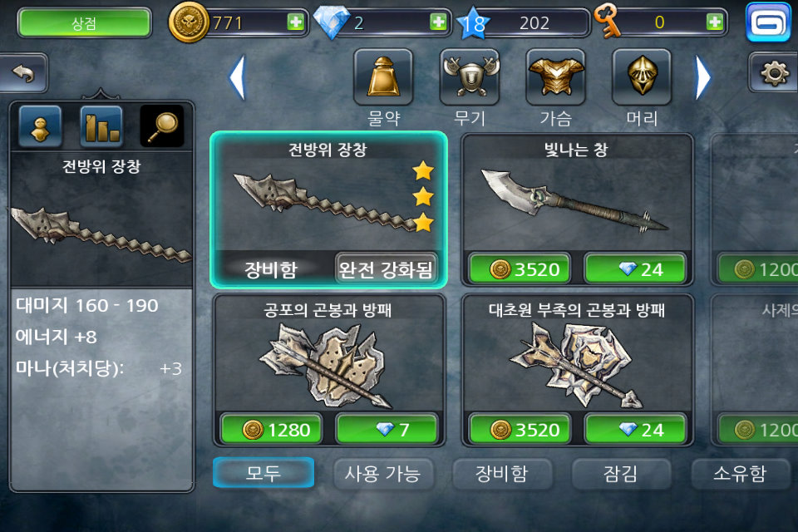The height and width of the screenshot is (532, 798).
Task: Go back with the return arrow
Action: (23, 73)
